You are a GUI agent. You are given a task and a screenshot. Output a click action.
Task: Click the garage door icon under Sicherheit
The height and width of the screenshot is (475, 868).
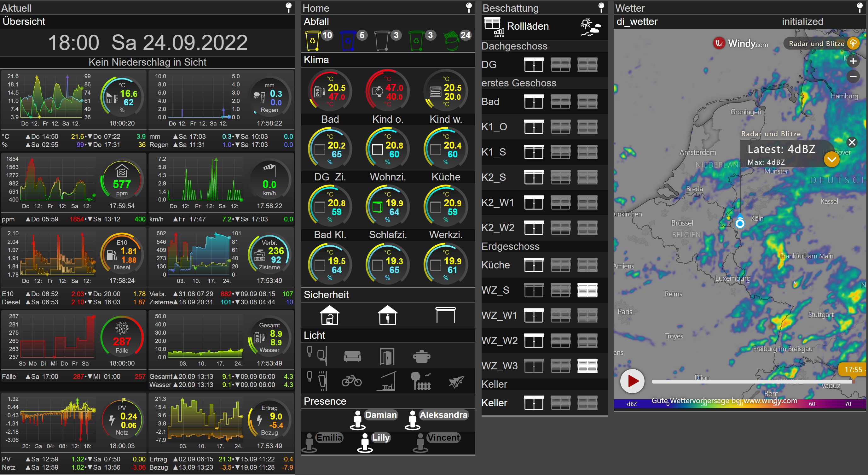445,315
